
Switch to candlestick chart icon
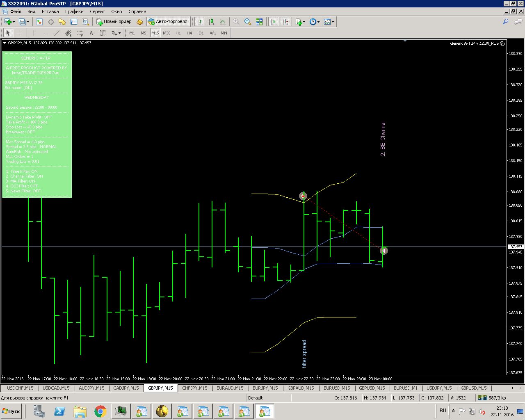[x=211, y=22]
